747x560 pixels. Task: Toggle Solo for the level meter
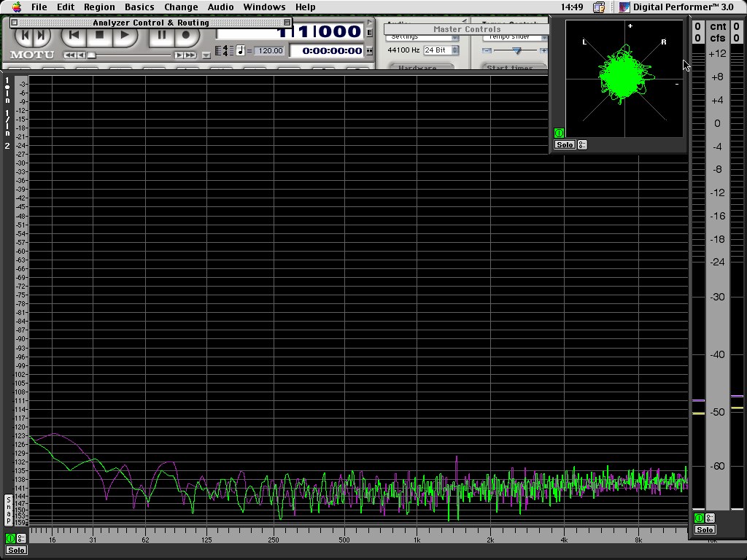[x=705, y=529]
